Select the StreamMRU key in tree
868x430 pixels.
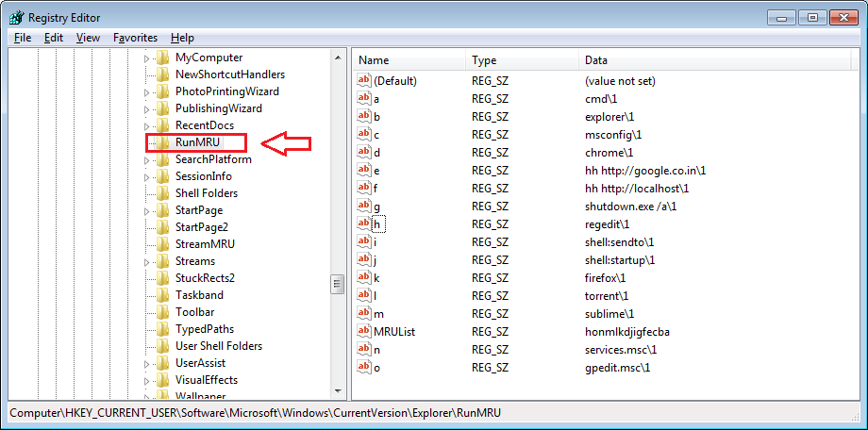click(x=206, y=244)
